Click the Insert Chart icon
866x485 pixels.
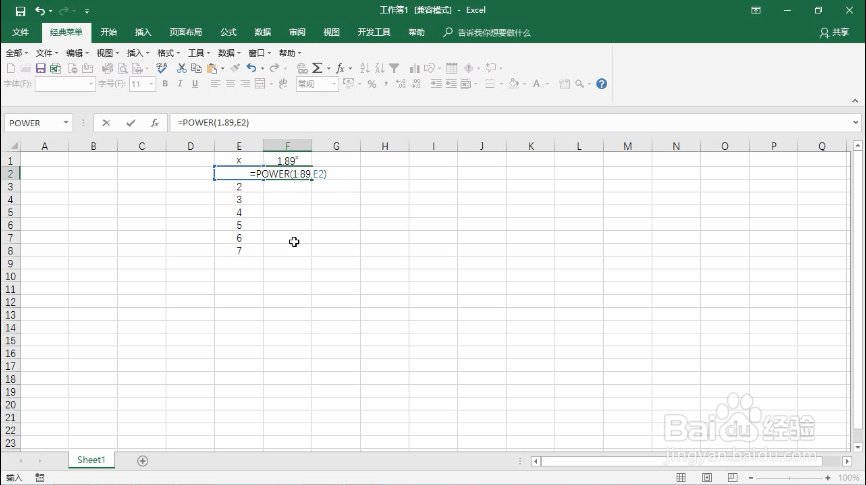point(414,68)
